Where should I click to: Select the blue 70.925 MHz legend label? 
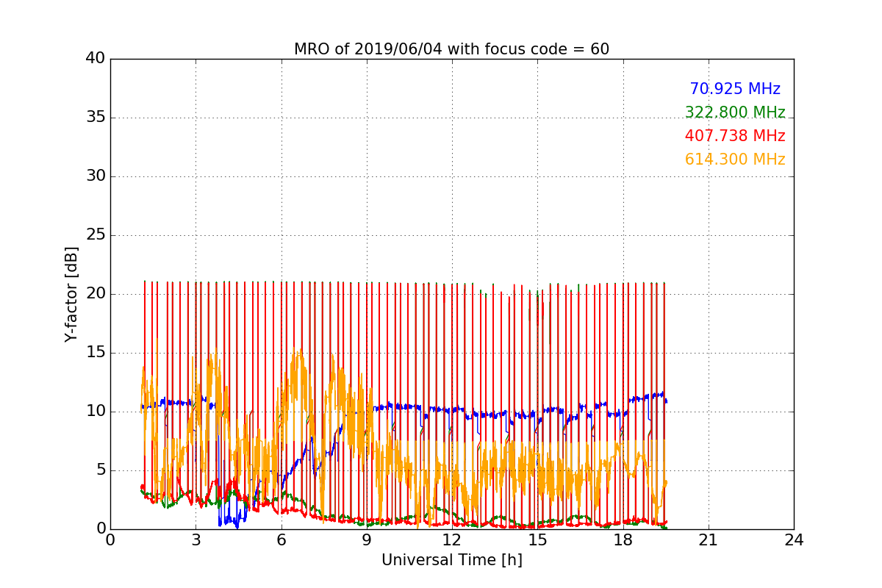[x=735, y=89]
